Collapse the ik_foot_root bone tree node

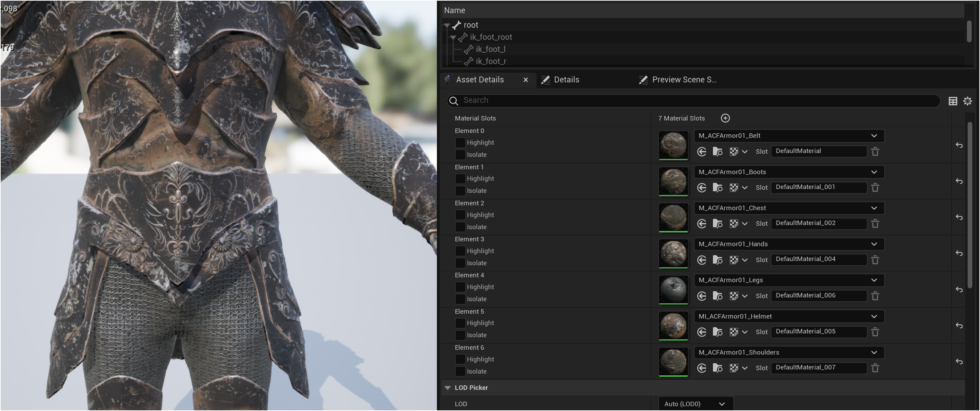[x=453, y=37]
